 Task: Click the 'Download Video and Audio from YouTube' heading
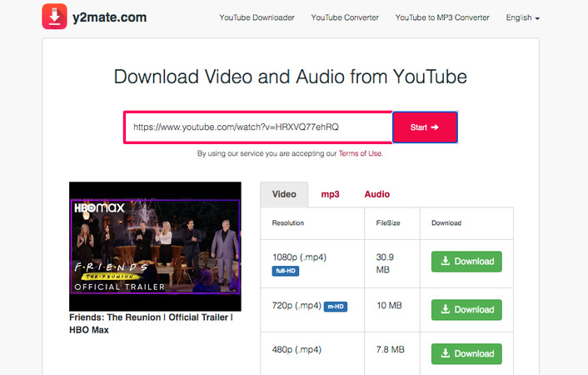(x=291, y=77)
